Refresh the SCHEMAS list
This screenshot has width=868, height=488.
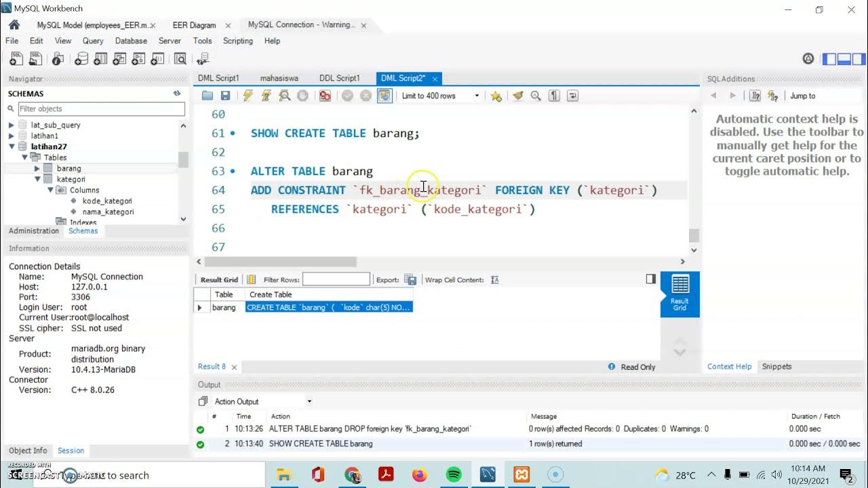coord(177,94)
